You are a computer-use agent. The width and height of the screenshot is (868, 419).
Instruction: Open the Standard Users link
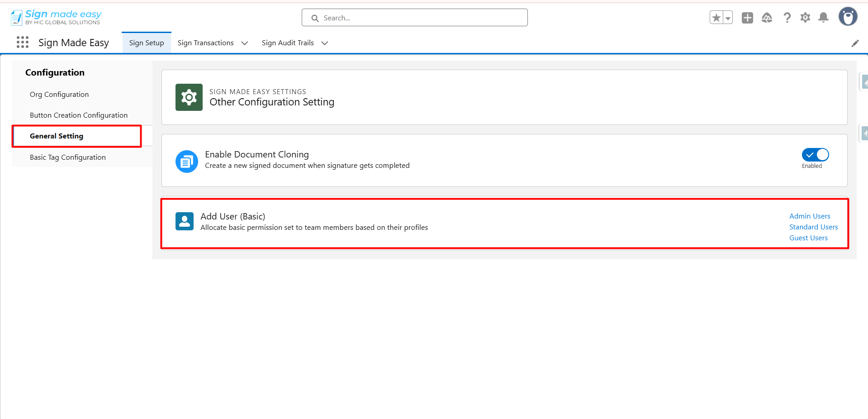[x=813, y=227]
